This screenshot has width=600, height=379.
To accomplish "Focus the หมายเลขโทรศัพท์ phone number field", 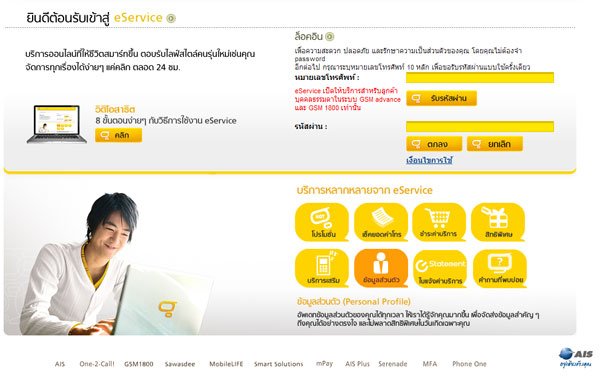I will 480,78.
